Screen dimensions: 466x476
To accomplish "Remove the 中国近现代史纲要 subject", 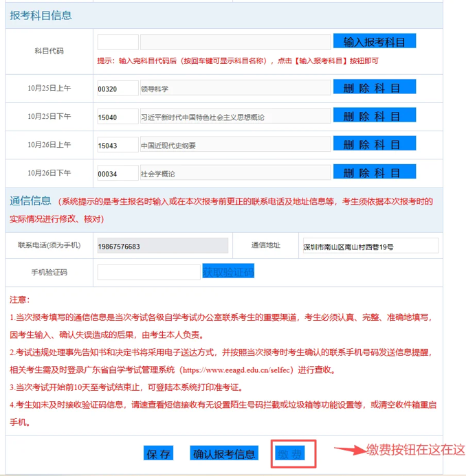I will [x=375, y=144].
